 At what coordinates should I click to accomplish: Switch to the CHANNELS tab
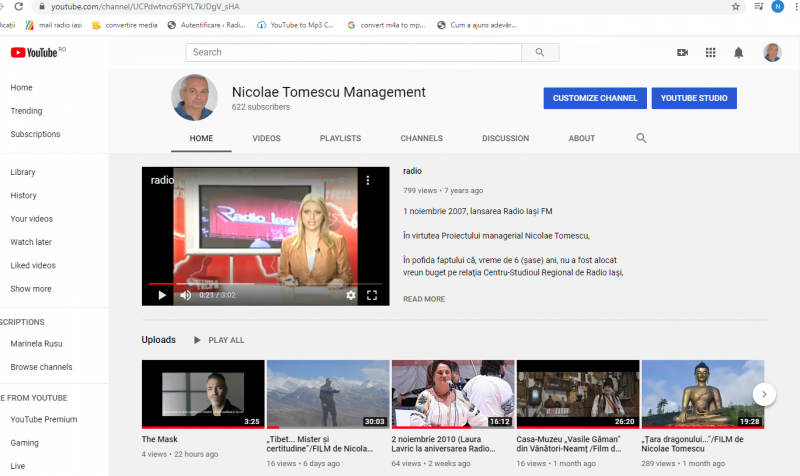pyautogui.click(x=421, y=138)
